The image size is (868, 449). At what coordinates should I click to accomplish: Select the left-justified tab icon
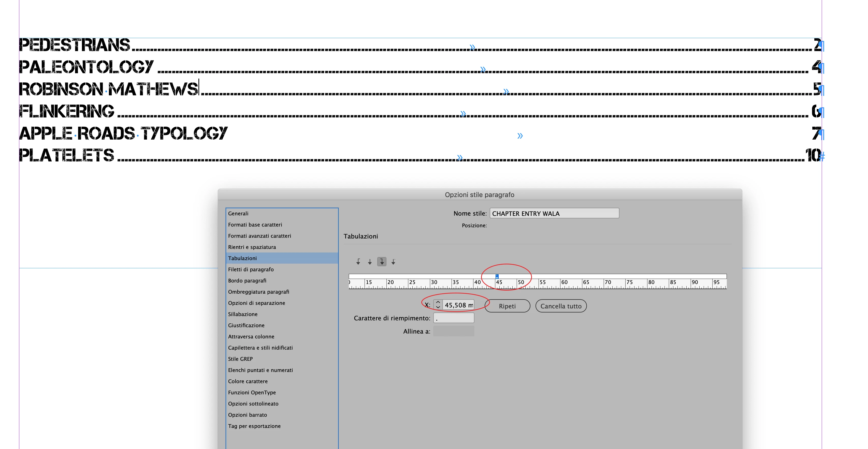coord(358,262)
